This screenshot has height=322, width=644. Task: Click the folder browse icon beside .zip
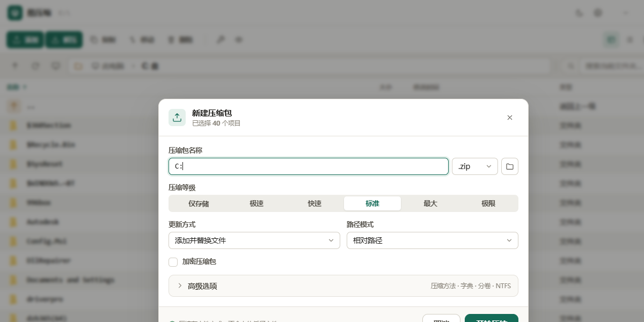click(x=510, y=166)
